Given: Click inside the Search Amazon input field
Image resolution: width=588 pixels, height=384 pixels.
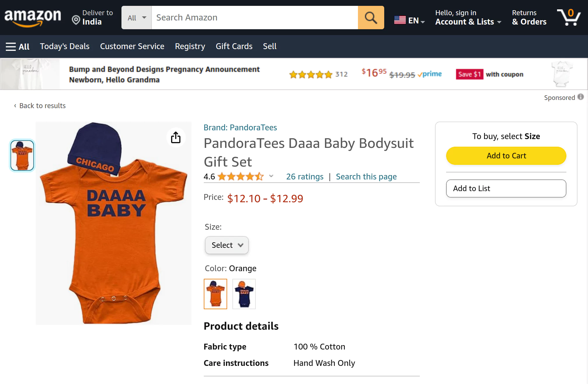Looking at the screenshot, I should click(254, 17).
